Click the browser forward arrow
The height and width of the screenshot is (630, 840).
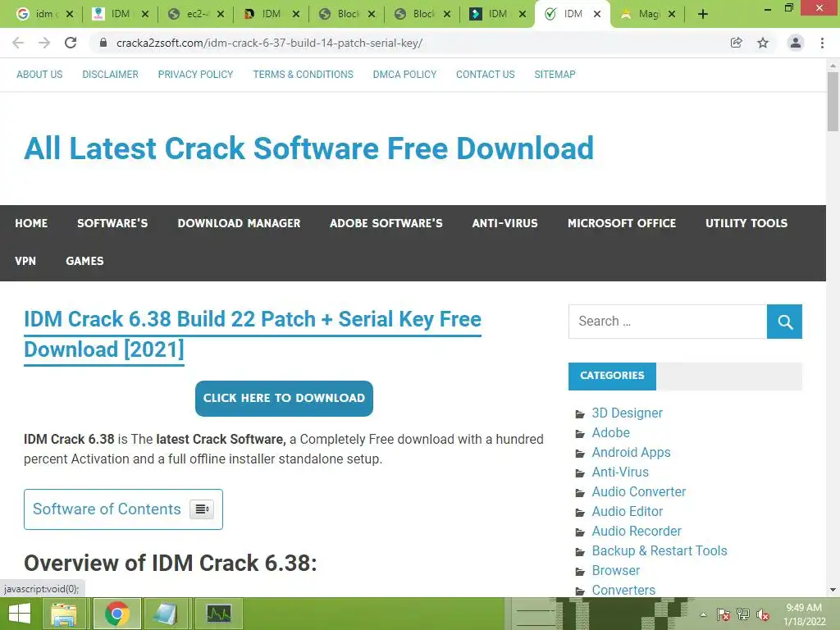coord(44,43)
